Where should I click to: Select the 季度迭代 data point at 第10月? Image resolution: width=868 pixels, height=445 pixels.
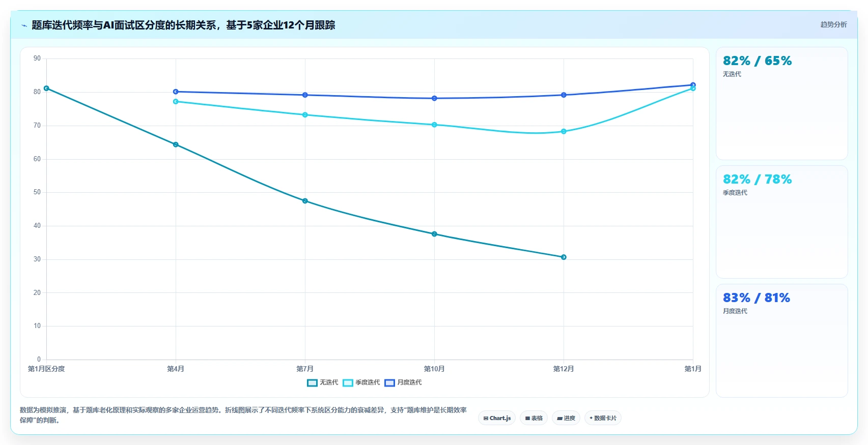coord(434,125)
